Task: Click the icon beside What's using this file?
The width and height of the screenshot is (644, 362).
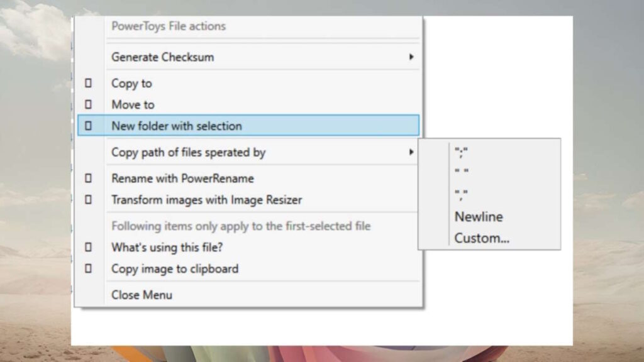Action: tap(88, 248)
